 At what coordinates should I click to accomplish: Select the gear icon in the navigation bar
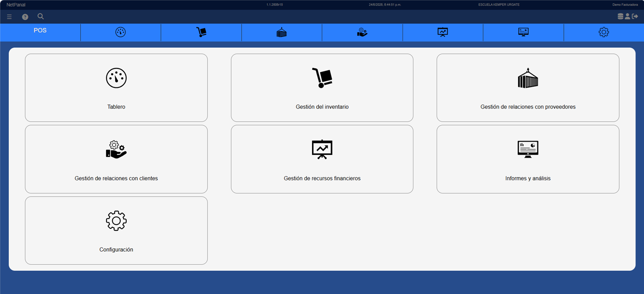[604, 32]
